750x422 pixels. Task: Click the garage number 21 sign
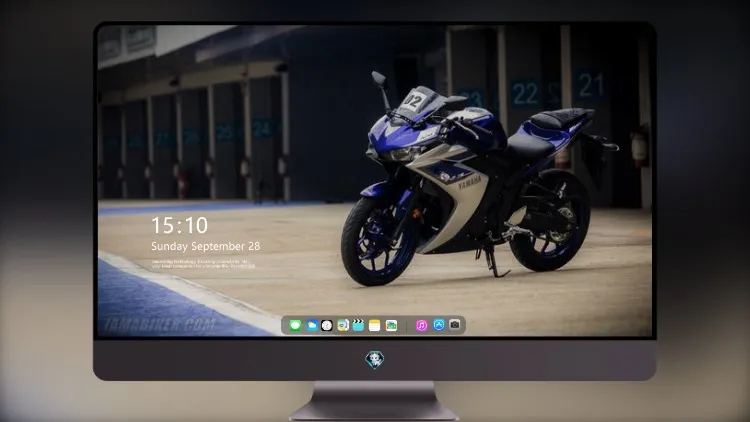[x=590, y=86]
